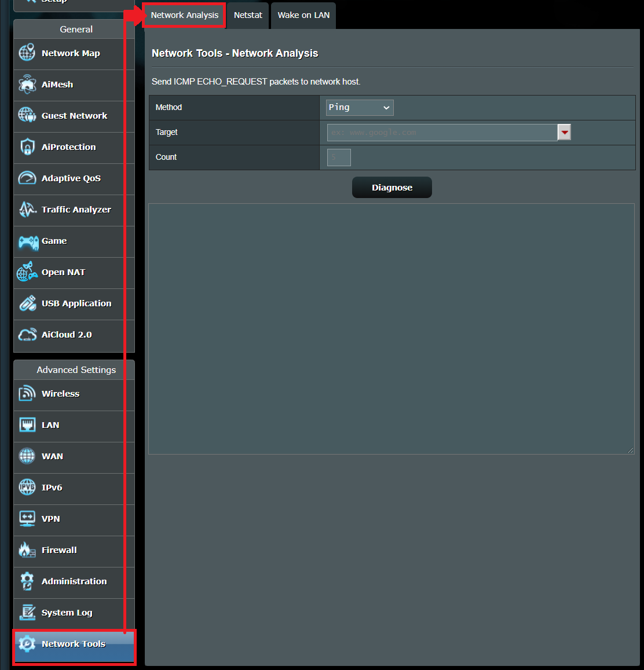Expand the Target host list arrow
This screenshot has height=670, width=644.
pos(565,133)
